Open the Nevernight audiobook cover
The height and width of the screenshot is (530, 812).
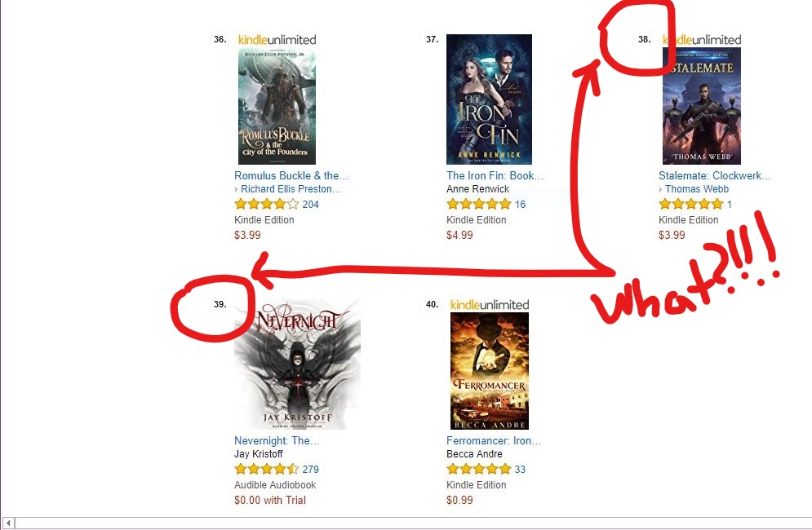click(298, 364)
